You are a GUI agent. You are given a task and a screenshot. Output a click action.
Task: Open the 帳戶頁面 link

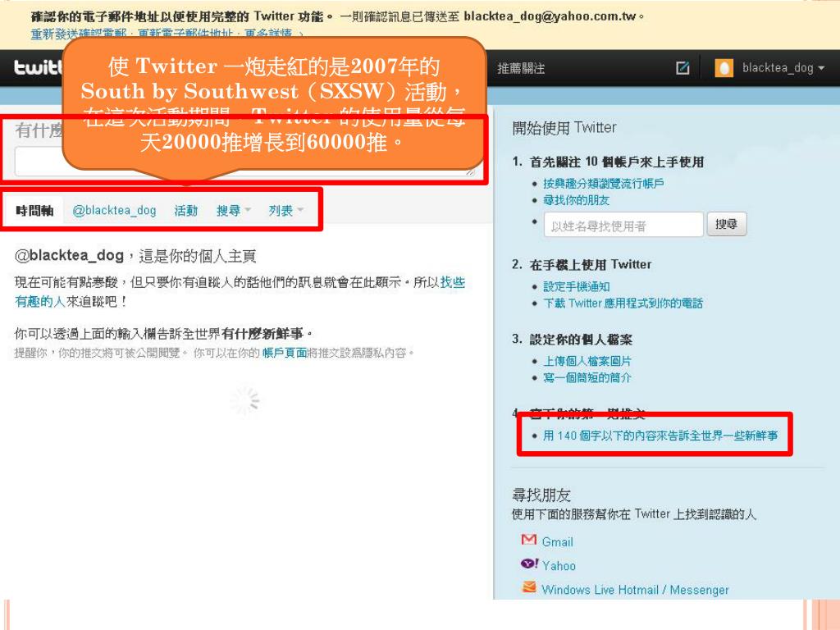point(285,353)
